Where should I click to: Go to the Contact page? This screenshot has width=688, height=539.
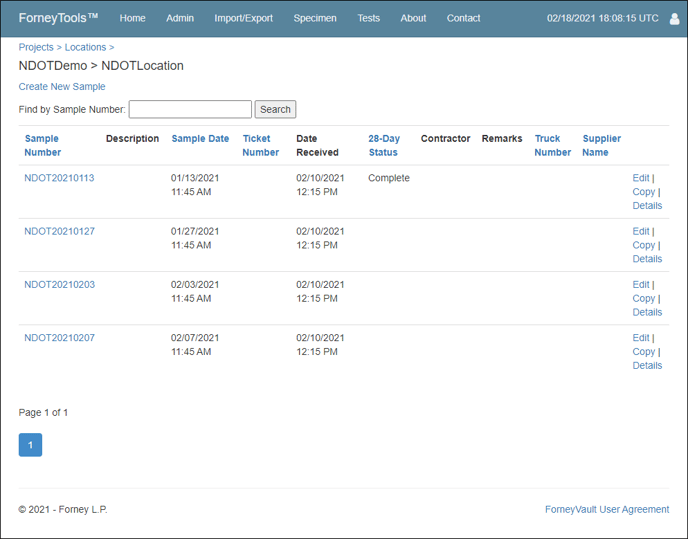point(463,18)
